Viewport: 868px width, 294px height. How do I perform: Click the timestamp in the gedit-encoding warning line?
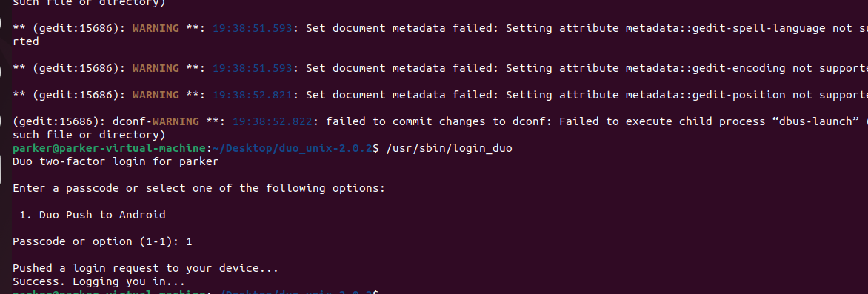click(253, 68)
